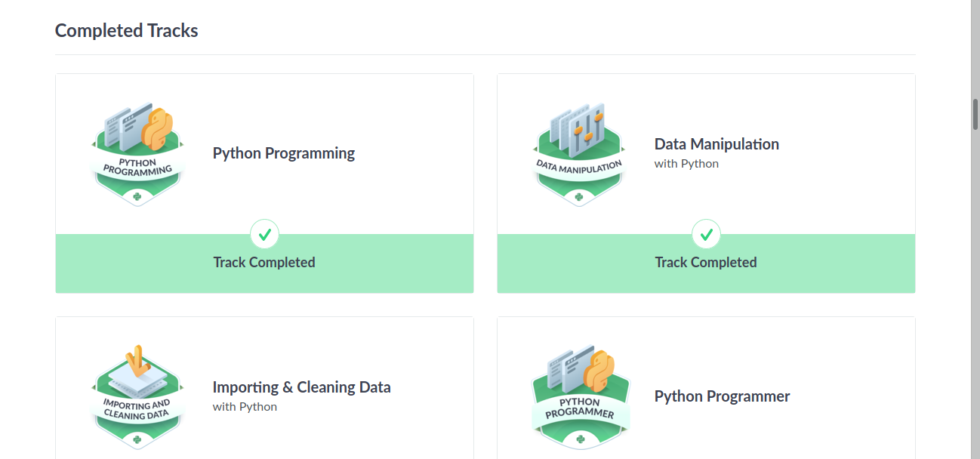Image resolution: width=980 pixels, height=459 pixels.
Task: Click Track Completed under Data Manipulation
Action: [x=706, y=262]
